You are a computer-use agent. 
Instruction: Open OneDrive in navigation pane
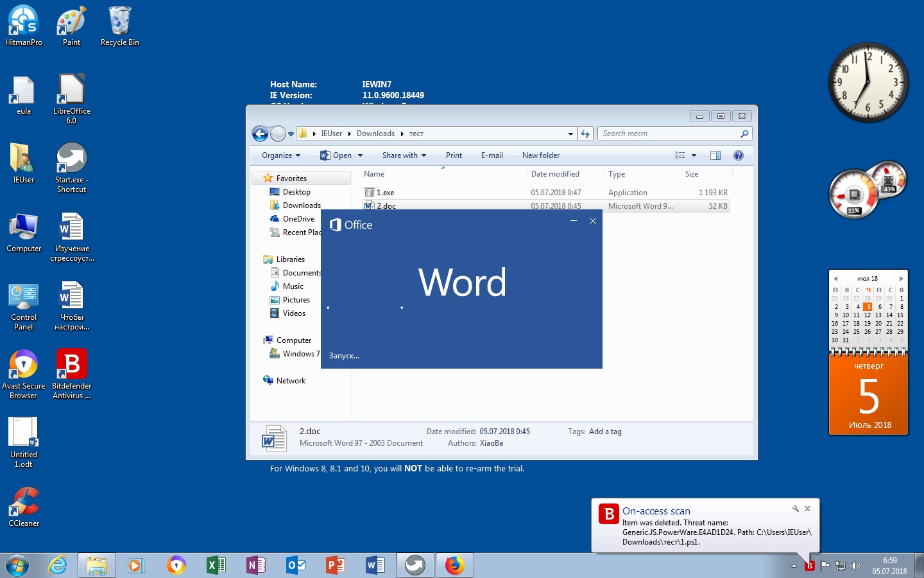[x=298, y=219]
